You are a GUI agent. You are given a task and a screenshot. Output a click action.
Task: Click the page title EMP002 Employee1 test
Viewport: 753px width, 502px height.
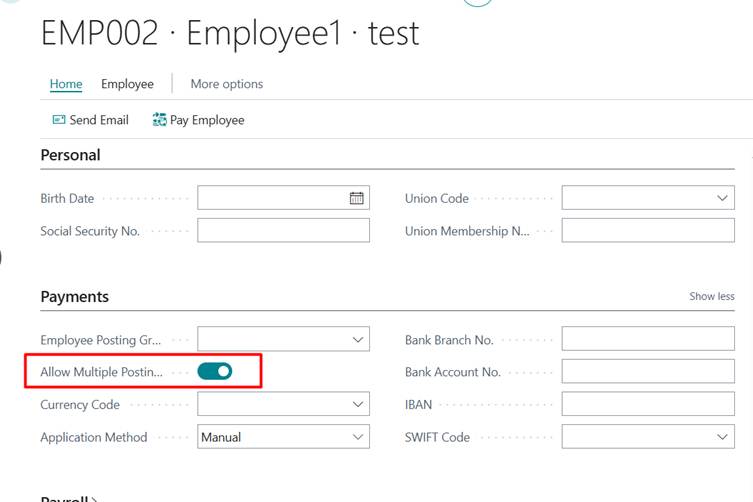pos(230,33)
